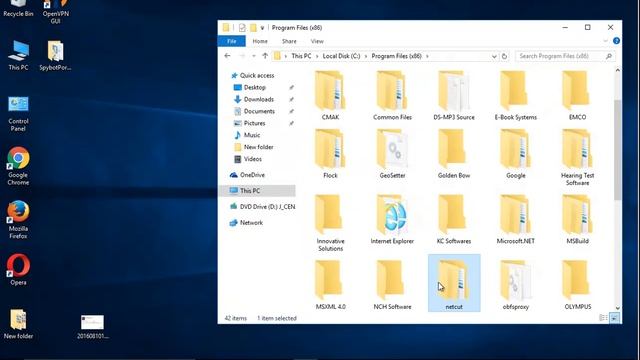Screen dimensions: 640x360
Task: Select New folder on the desktop
Action: click(x=18, y=324)
